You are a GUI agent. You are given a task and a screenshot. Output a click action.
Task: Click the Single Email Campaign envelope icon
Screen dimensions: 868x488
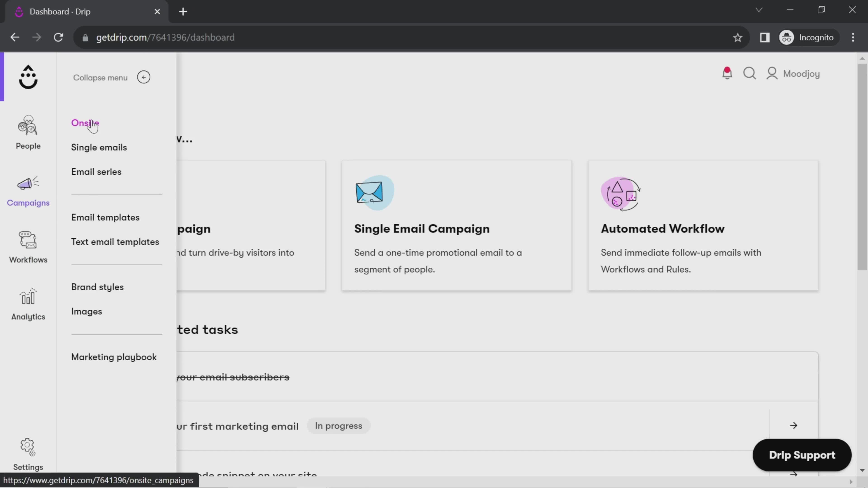point(374,193)
